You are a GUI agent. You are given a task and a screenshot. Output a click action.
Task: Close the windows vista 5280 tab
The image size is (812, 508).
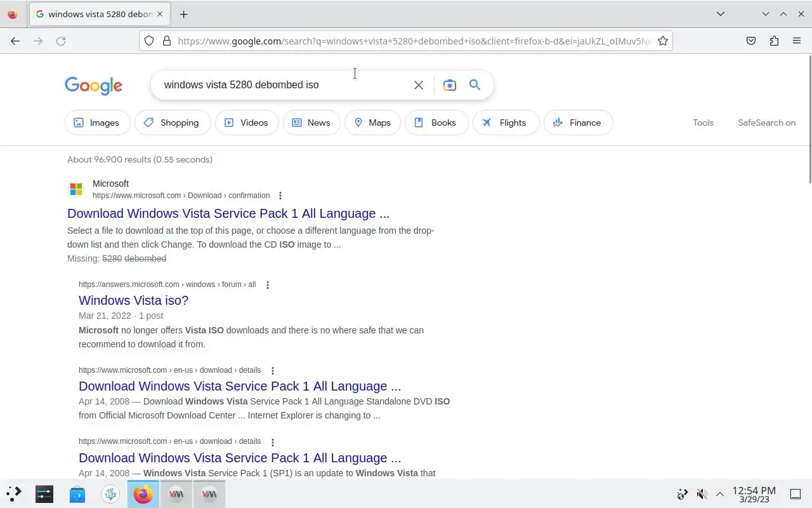(160, 14)
